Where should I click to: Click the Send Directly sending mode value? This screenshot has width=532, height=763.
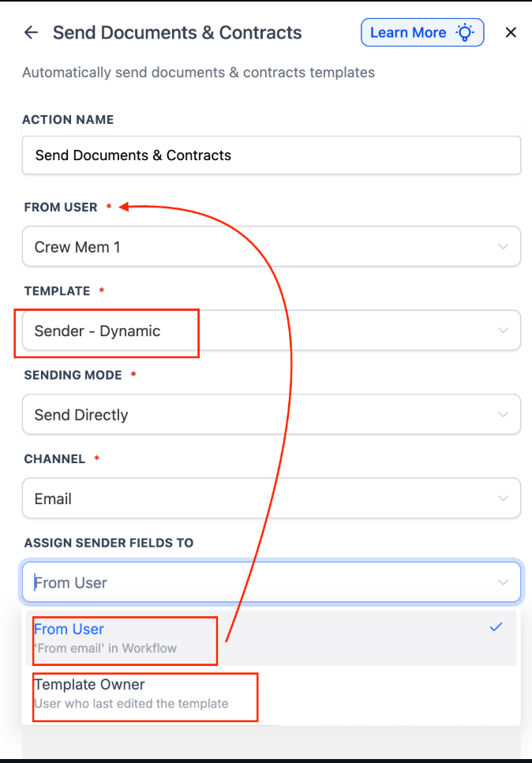coord(81,415)
